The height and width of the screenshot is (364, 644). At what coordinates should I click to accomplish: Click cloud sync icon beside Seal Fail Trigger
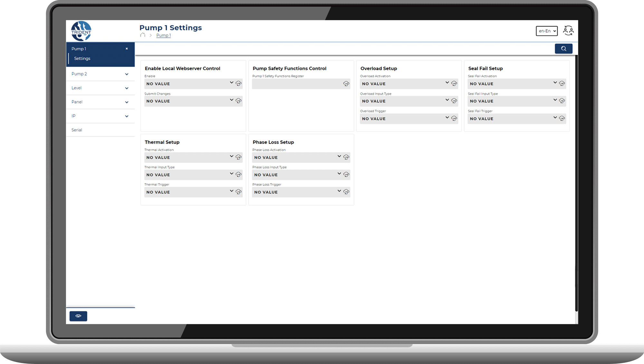[x=562, y=118]
